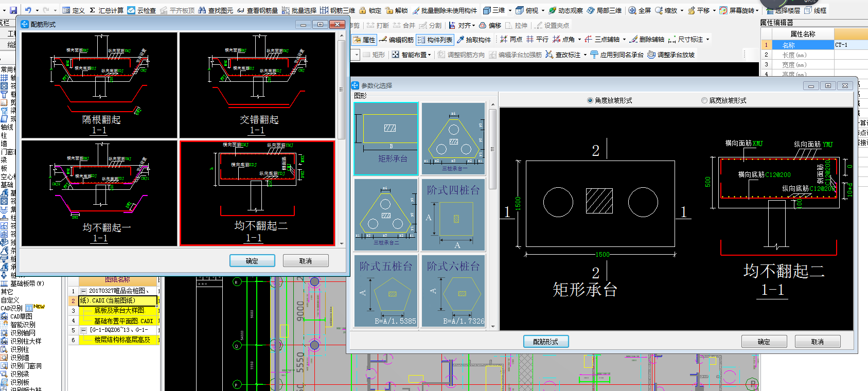The height and width of the screenshot is (391, 868).
Task: Collapse the G-1-DQZ06 drawing tree row
Action: pyautogui.click(x=83, y=330)
